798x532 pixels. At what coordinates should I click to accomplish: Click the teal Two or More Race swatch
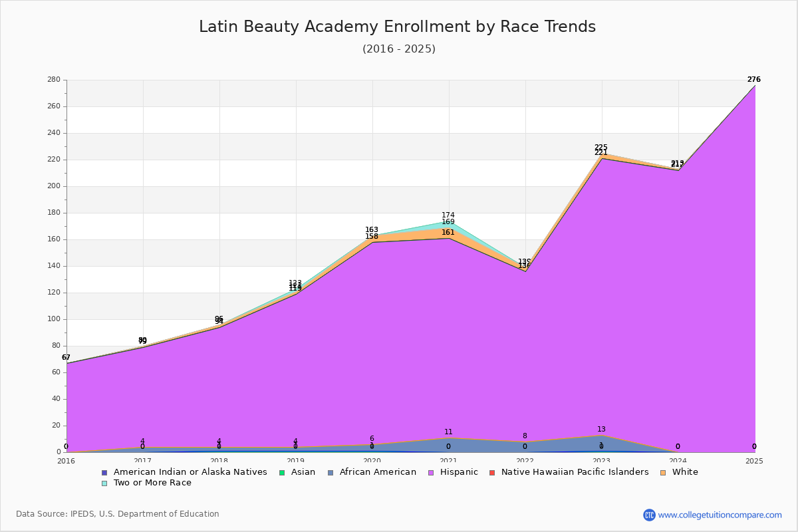(x=104, y=483)
